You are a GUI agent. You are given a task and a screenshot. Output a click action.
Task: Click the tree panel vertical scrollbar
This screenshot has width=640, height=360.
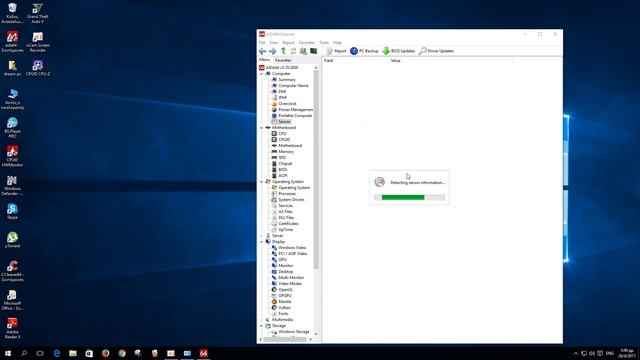[x=316, y=170]
